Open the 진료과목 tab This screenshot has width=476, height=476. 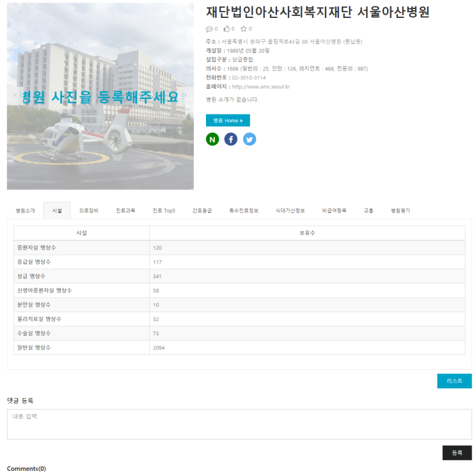125,210
